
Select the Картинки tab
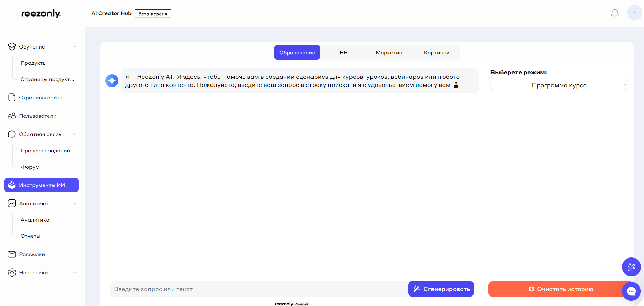[437, 53]
